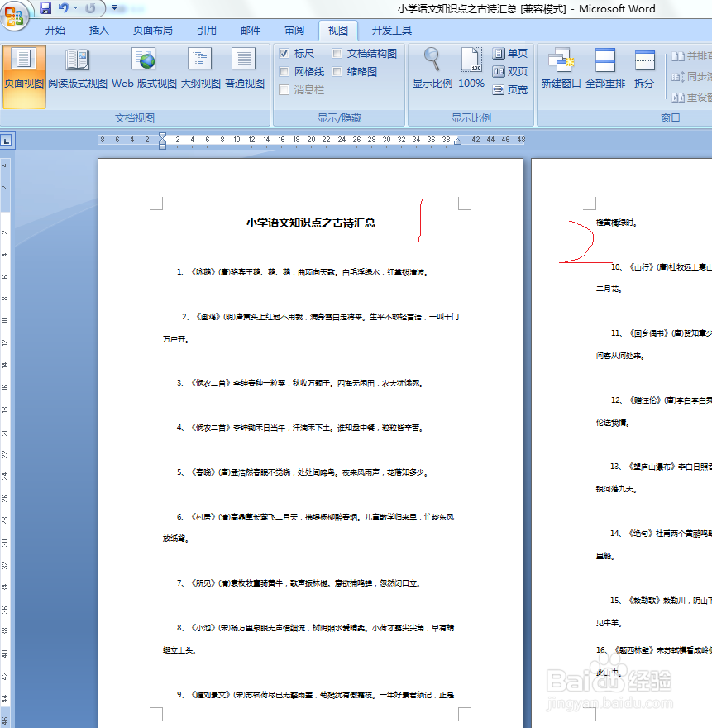The height and width of the screenshot is (728, 712).
Task: Open the 开发工具 tab
Action: (392, 30)
